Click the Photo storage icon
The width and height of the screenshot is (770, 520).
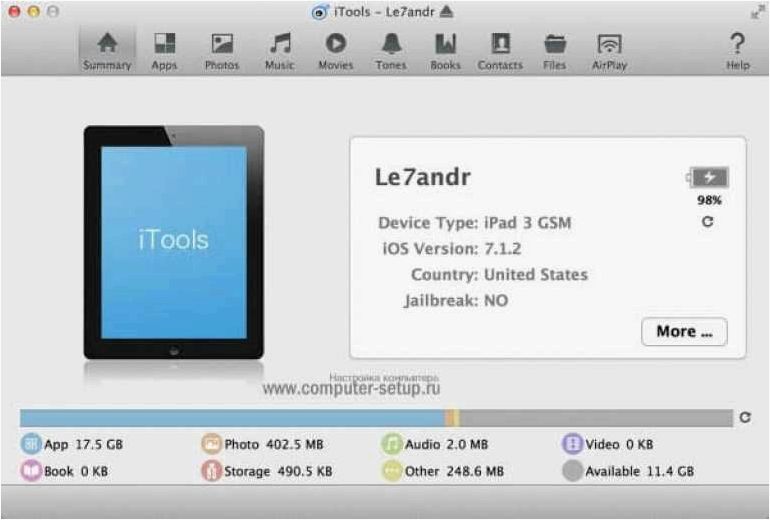pyautogui.click(x=212, y=444)
